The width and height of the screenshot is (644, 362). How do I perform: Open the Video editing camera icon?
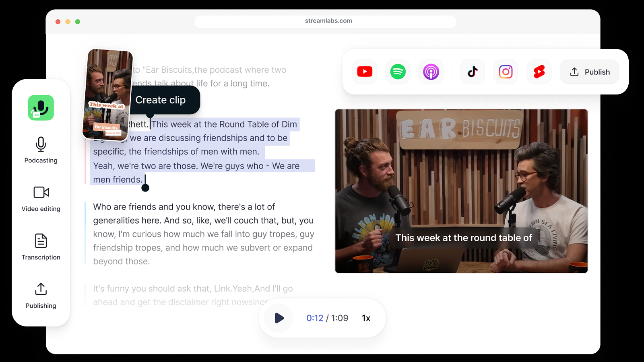41,192
